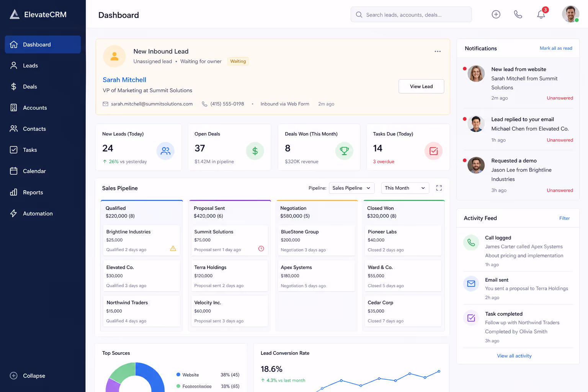This screenshot has height=392, width=588.
Task: Click the New Leads people icon
Action: [x=165, y=151]
